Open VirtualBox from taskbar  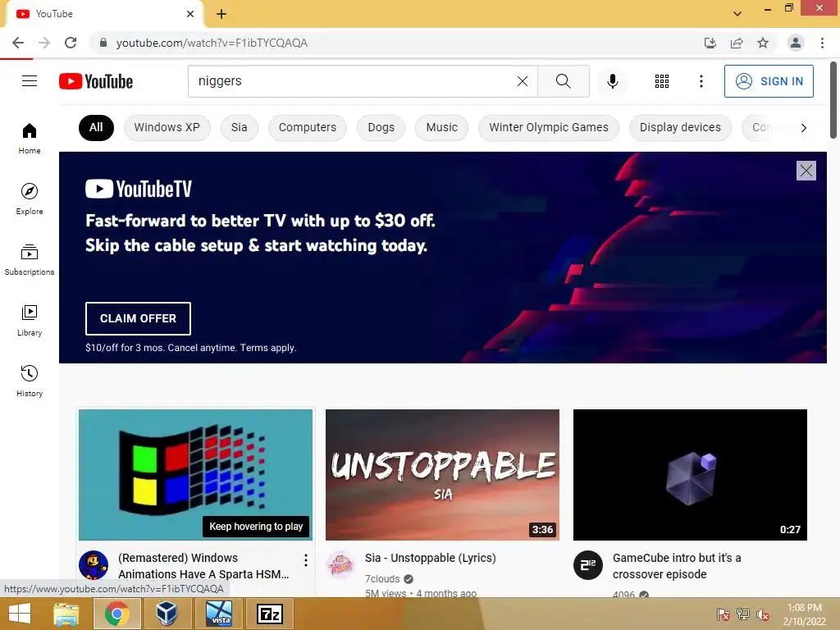(167, 614)
